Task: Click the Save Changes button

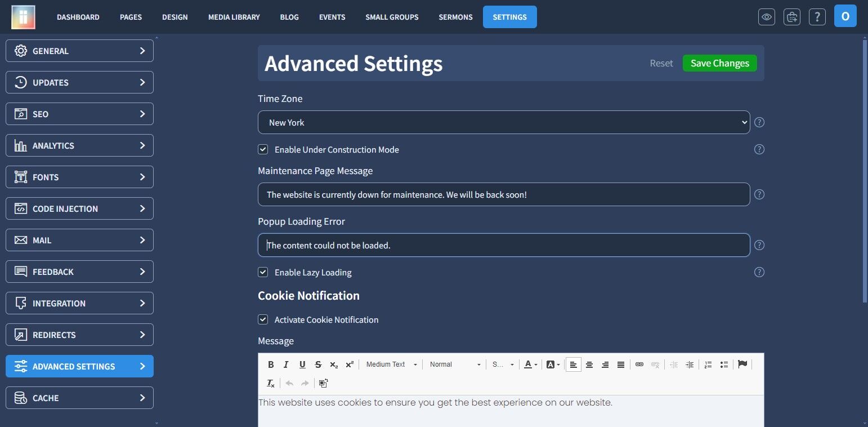Action: click(x=720, y=63)
